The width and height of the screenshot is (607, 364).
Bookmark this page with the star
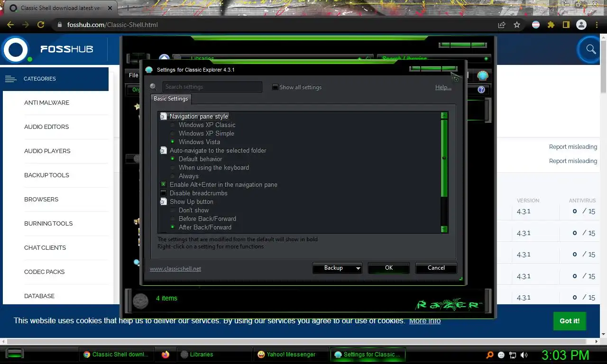point(517,25)
